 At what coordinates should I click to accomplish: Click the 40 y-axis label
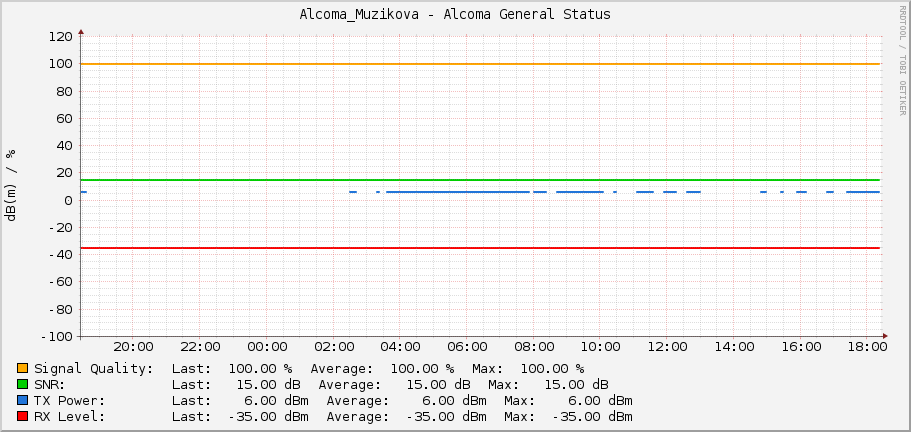pyautogui.click(x=65, y=146)
